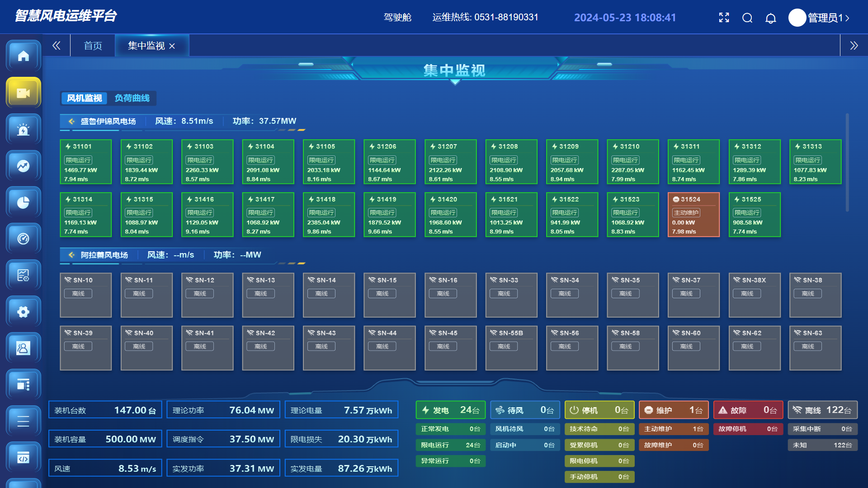Open the camera monitoring sidebar icon
The width and height of the screenshot is (868, 488).
click(x=23, y=93)
